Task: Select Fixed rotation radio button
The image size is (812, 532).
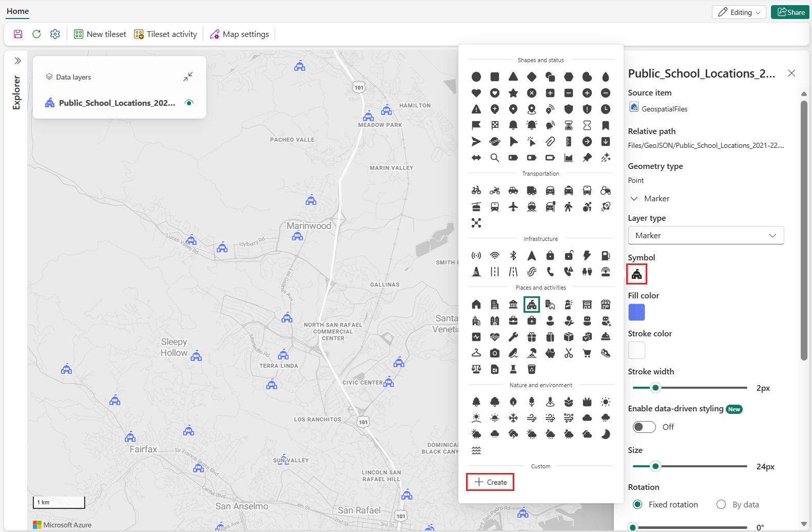Action: click(x=637, y=504)
